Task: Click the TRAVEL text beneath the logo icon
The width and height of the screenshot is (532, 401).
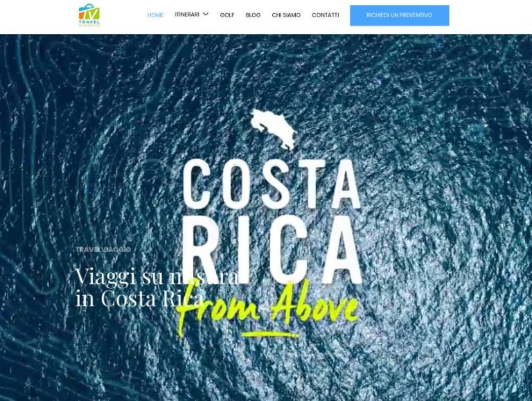Action: 89,21
